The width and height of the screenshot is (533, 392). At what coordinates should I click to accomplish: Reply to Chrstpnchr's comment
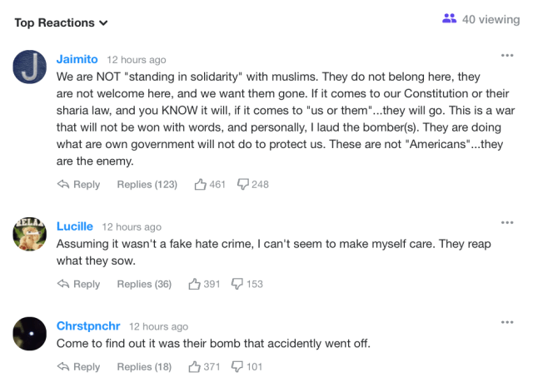(x=78, y=366)
